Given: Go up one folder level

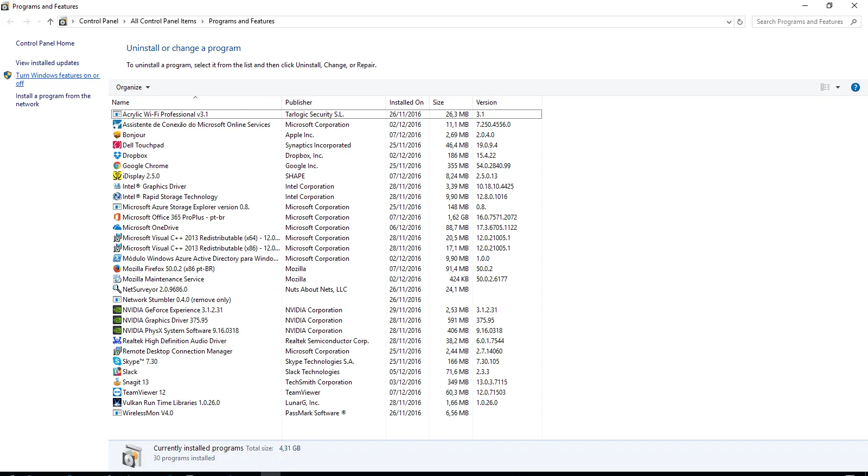Looking at the screenshot, I should point(50,22).
